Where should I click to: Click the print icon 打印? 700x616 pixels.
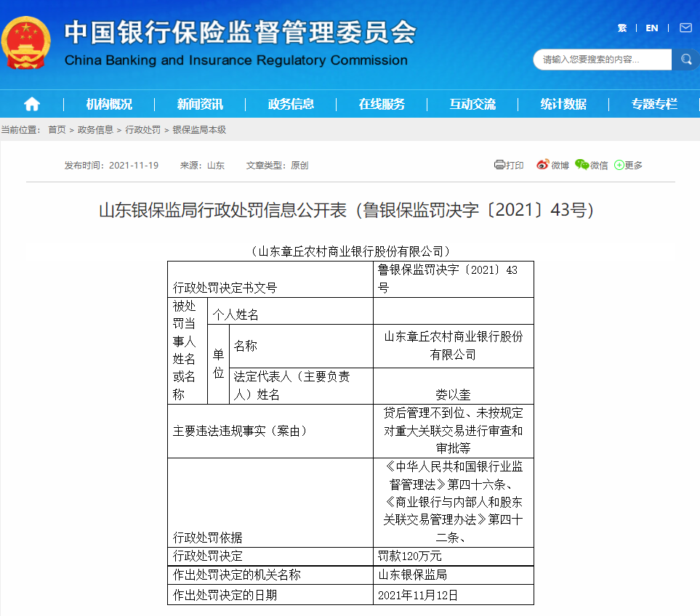click(509, 165)
